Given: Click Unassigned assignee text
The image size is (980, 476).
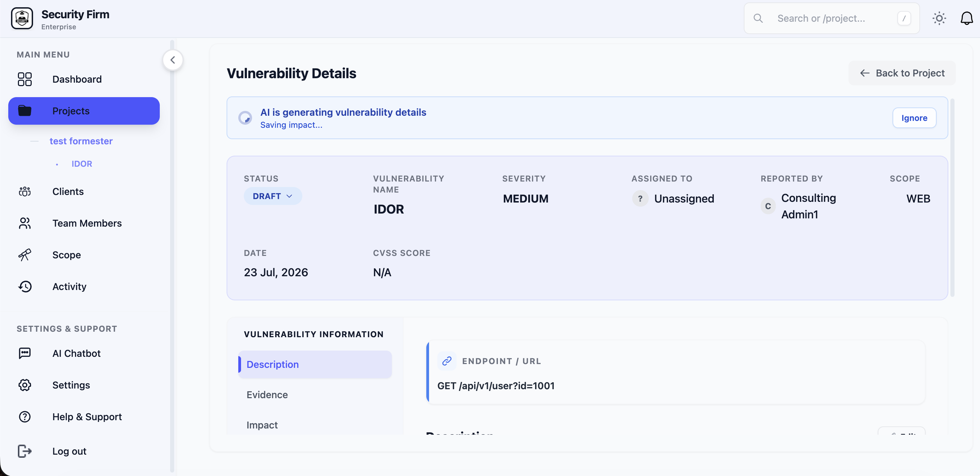Looking at the screenshot, I should pos(684,198).
